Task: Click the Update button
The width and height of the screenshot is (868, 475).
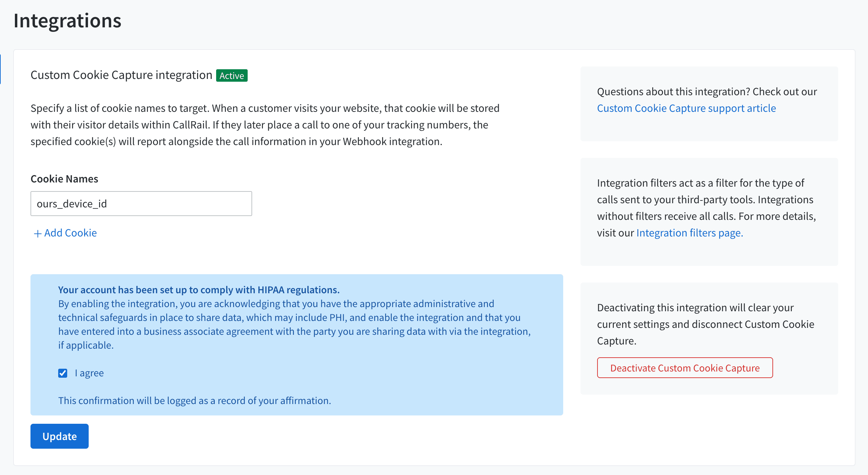Action: click(60, 436)
